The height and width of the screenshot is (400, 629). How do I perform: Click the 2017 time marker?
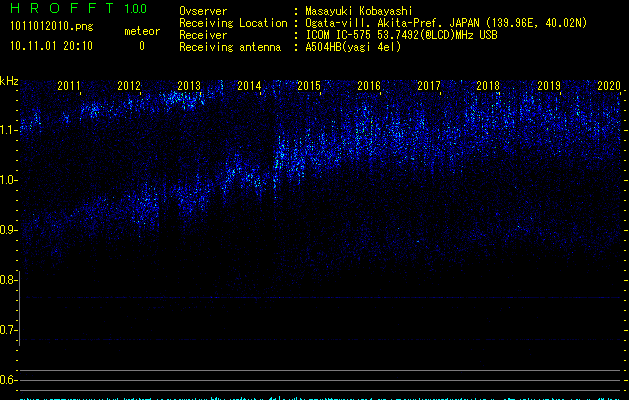(x=429, y=86)
